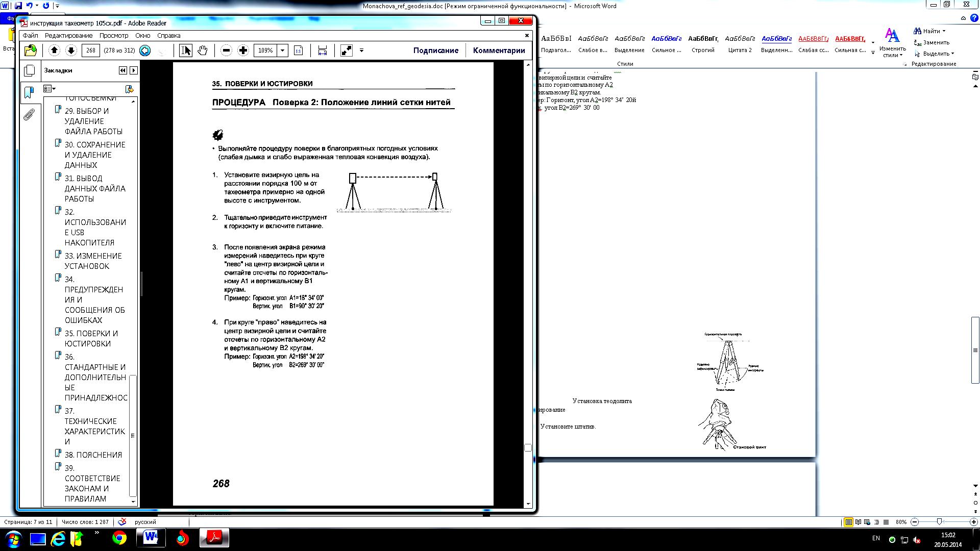This screenshot has width=980, height=551.
Task: Open Bookmarks panel icon in sidebar
Action: 29,92
